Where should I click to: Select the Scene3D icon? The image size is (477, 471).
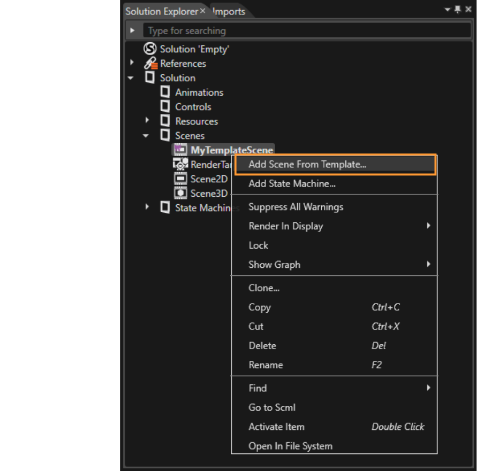[180, 193]
